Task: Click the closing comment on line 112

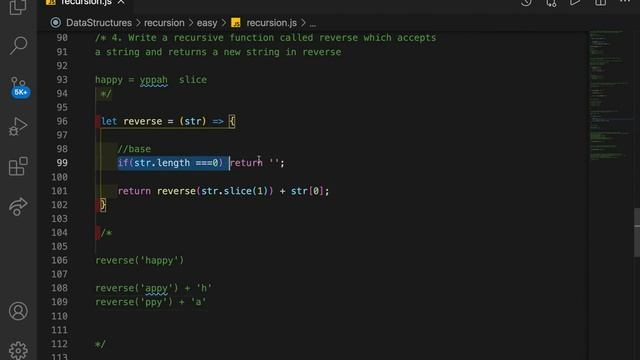Action: [100, 344]
